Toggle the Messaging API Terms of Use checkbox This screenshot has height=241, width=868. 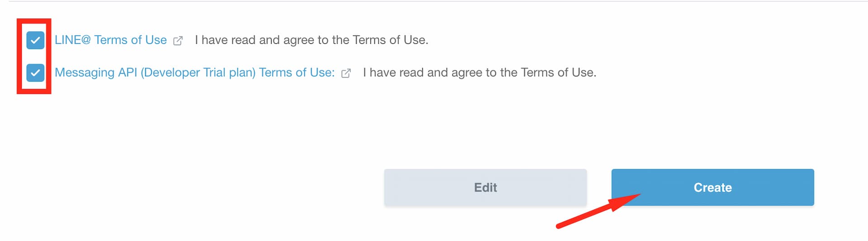(x=35, y=73)
